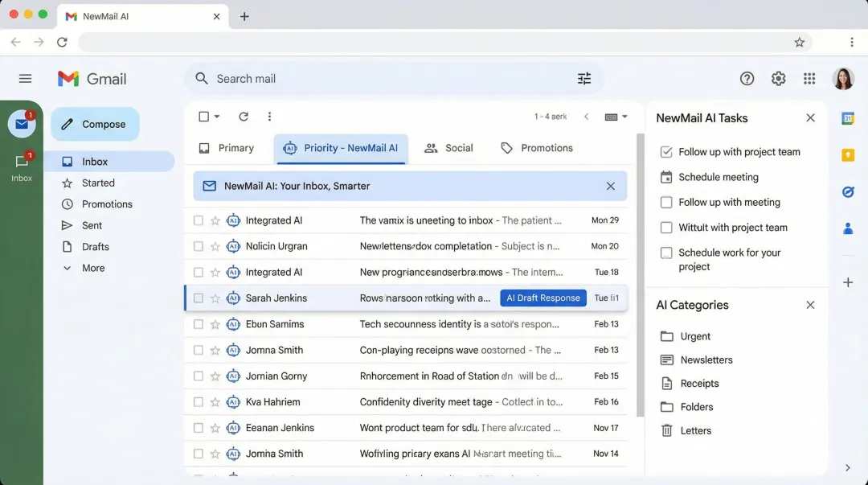The width and height of the screenshot is (868, 485).
Task: Check the Follow up with meeting task
Action: tap(666, 202)
